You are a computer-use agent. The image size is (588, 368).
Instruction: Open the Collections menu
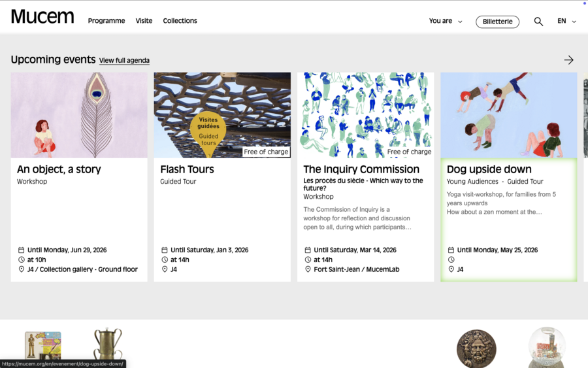180,21
